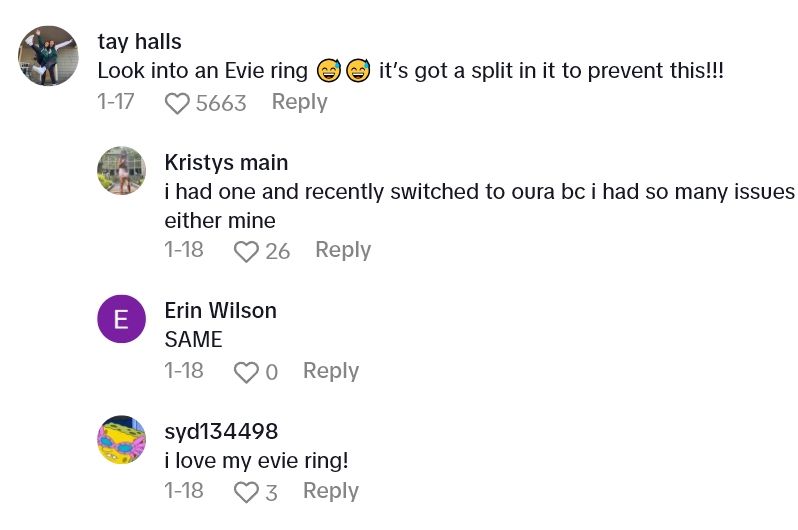Reply to syd134498's comment

coord(331,491)
